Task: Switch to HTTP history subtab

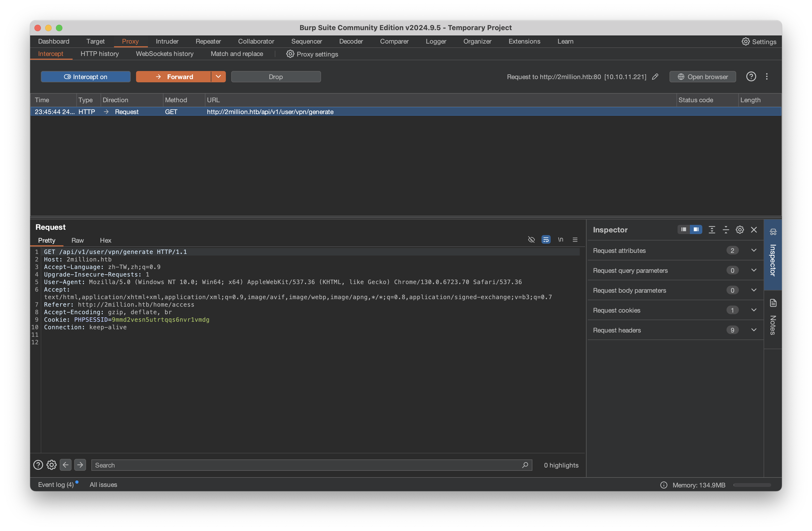Action: [100, 54]
